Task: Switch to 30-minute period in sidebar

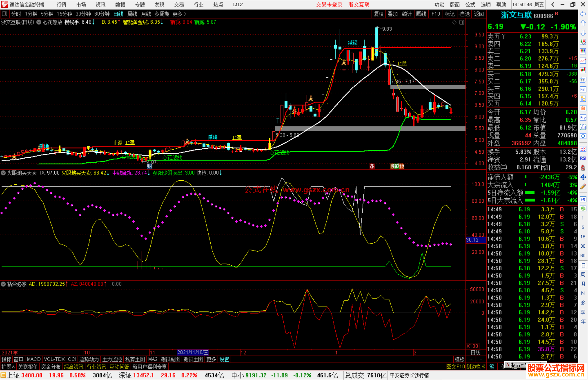Action: pos(583,246)
